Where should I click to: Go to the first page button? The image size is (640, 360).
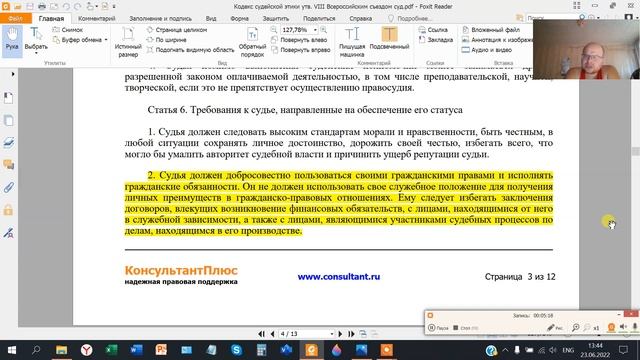(x=261, y=334)
